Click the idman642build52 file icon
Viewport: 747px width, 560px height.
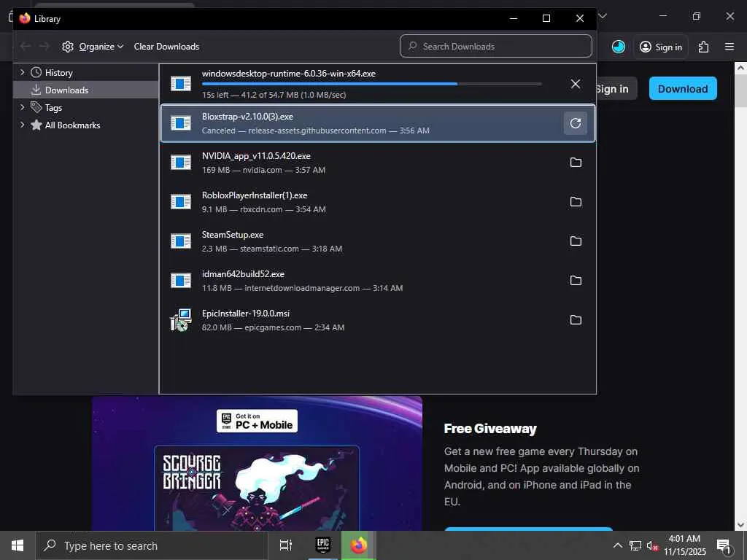point(181,281)
